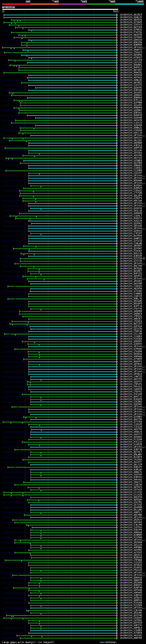Image resolution: width=146 pixels, height=644 pixels.
Task: Click hit label UniRef100_C5FWQ4
Action: (131, 560)
